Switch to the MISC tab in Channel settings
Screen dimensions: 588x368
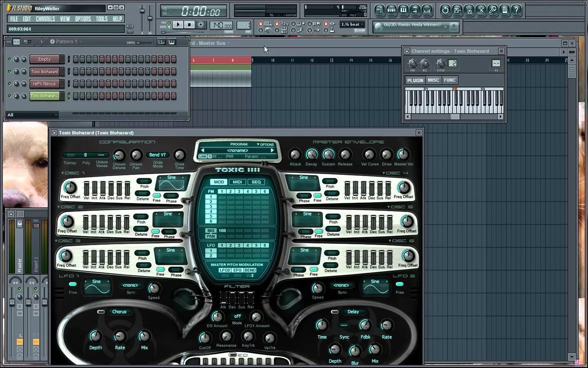[433, 80]
